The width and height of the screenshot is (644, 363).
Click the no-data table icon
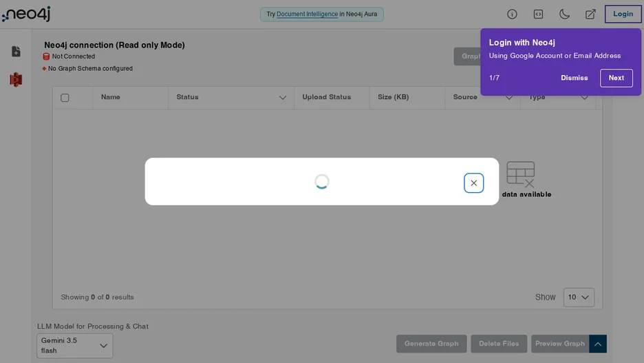(521, 174)
